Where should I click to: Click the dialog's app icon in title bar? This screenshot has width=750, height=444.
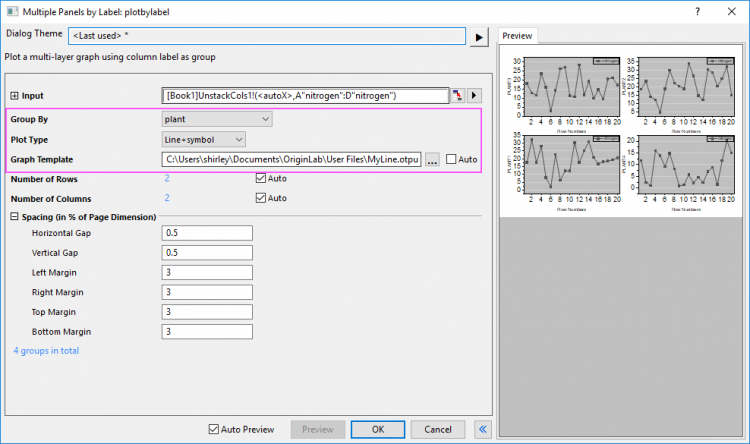click(12, 11)
